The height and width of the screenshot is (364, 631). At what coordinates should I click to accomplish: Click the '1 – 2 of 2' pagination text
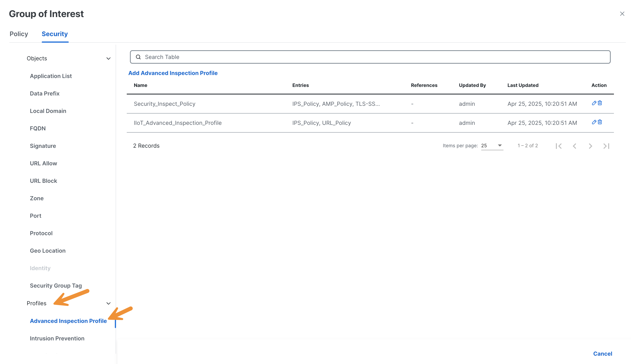pyautogui.click(x=527, y=145)
